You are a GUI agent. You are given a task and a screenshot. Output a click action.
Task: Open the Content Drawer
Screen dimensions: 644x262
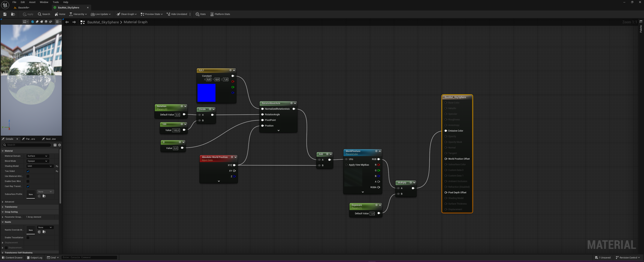coord(12,258)
